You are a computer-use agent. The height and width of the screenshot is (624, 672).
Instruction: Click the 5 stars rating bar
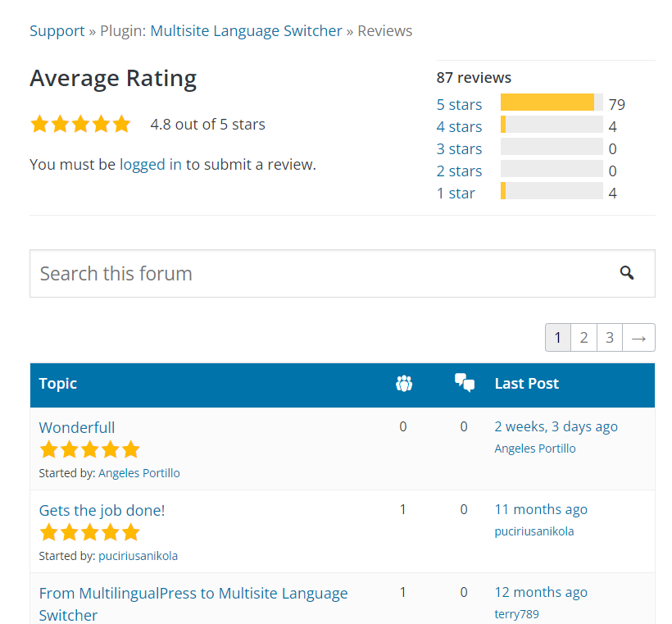(x=552, y=102)
